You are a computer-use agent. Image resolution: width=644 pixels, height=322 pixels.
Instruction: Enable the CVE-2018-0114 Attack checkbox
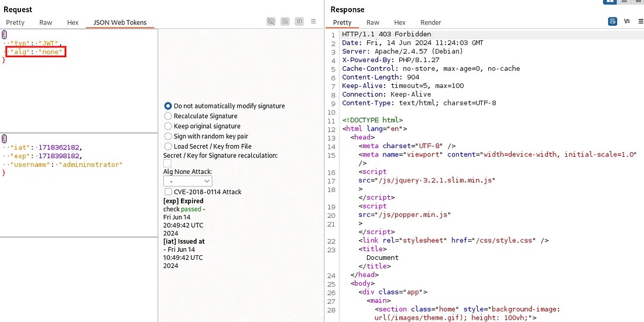168,191
